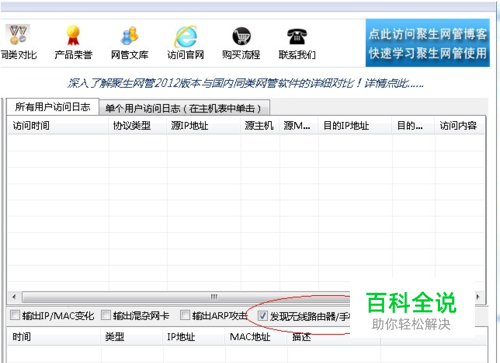The width and height of the screenshot is (500, 363).
Task: Sort by 访问时间 column header
Action: click(58, 126)
